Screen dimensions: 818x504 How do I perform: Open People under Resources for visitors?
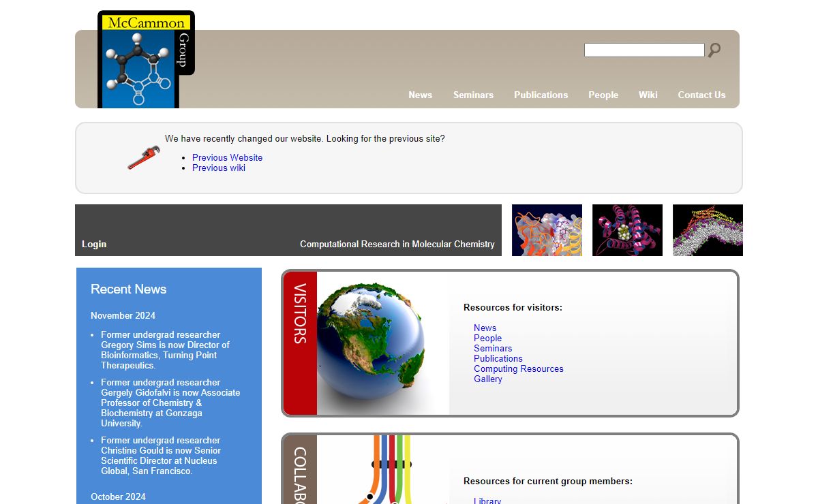pos(488,338)
